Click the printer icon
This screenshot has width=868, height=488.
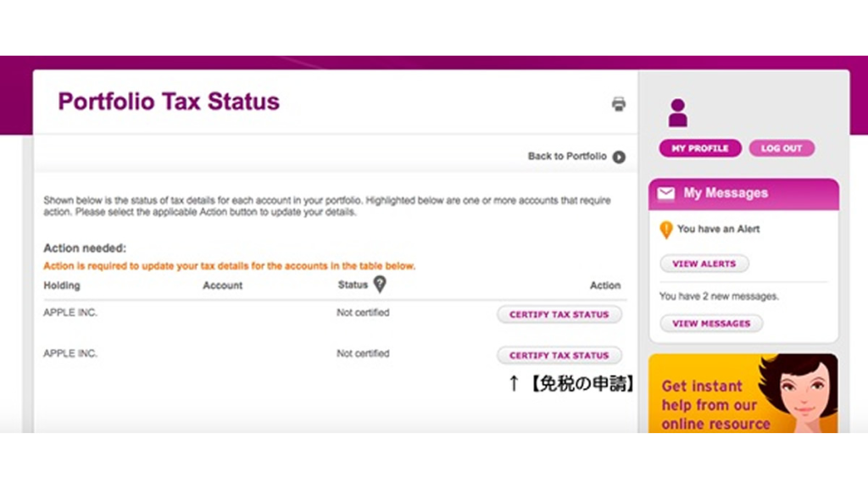point(618,104)
